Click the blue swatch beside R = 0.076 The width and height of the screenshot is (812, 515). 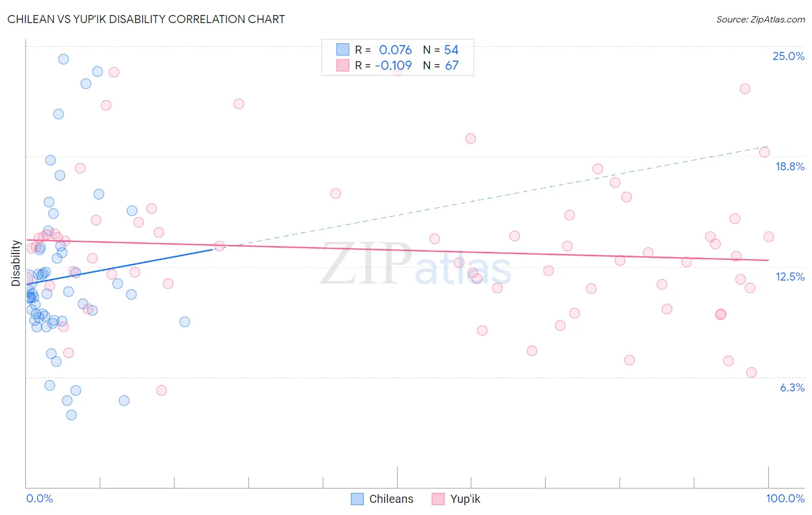[343, 50]
